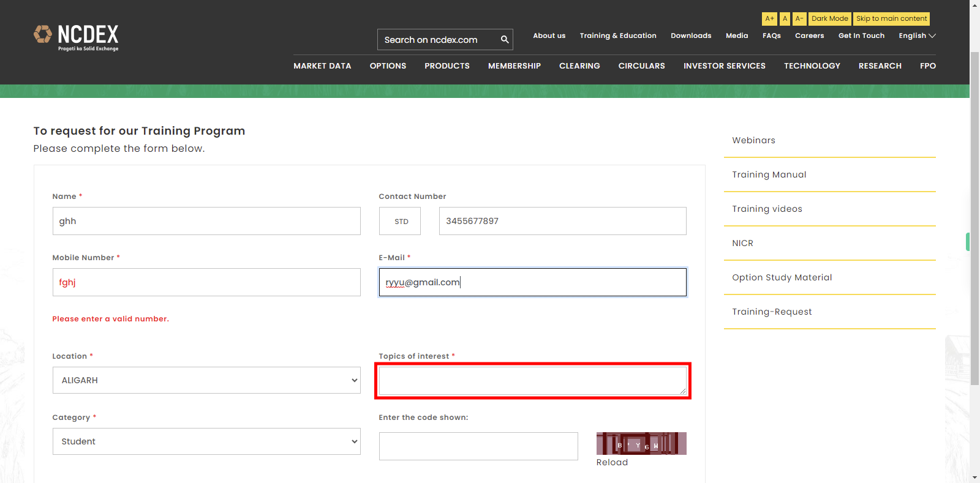Image resolution: width=980 pixels, height=483 pixels.
Task: Click 'Please enter a valid number.' error text
Action: click(111, 319)
